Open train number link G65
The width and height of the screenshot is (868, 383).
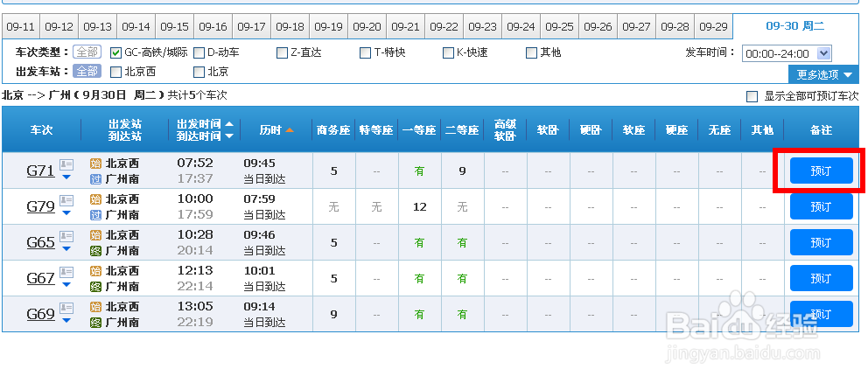41,243
